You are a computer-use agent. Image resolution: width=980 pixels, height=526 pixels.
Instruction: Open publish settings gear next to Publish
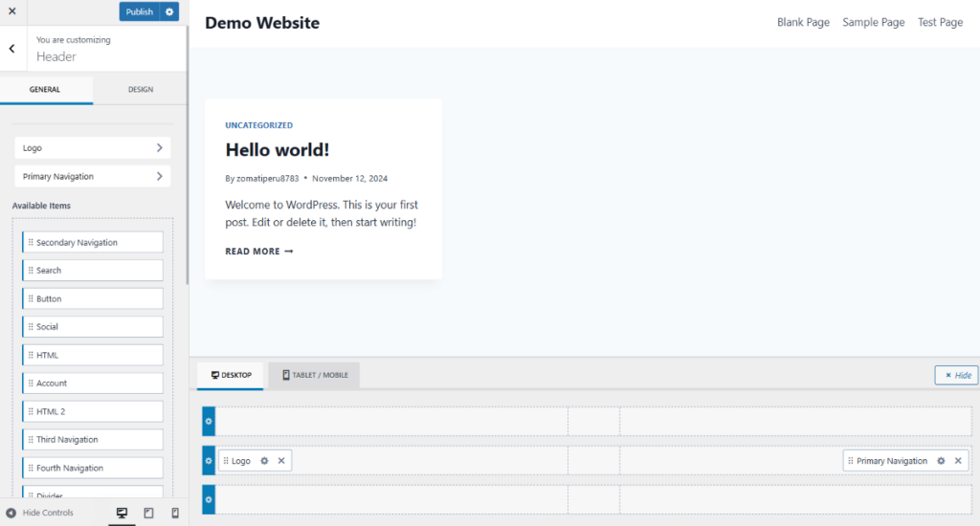169,11
